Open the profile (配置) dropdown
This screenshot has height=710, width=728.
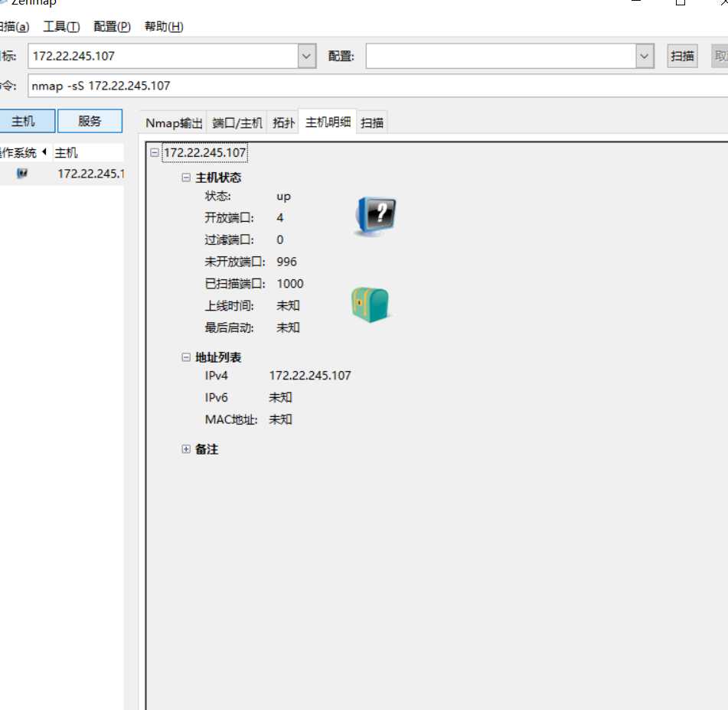[x=645, y=56]
